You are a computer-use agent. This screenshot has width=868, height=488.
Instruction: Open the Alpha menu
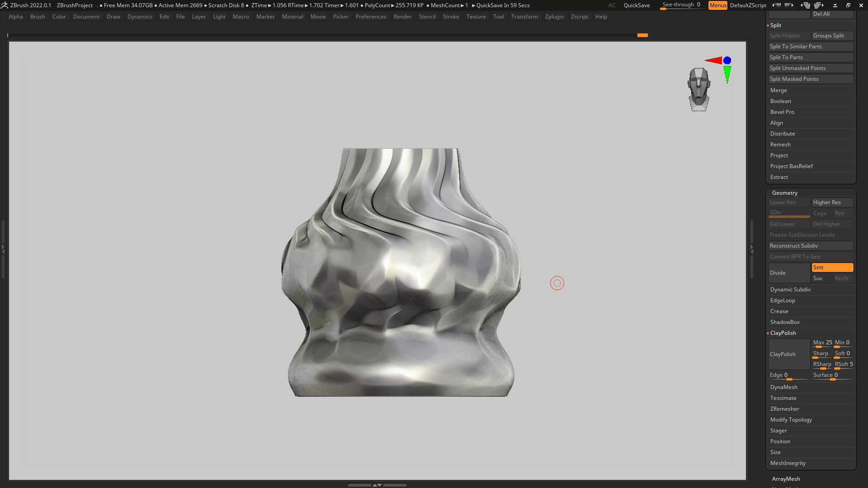(x=15, y=17)
